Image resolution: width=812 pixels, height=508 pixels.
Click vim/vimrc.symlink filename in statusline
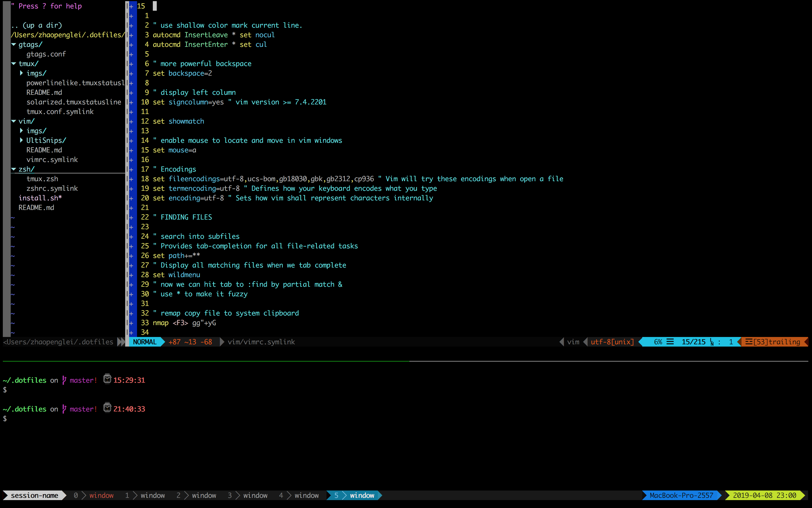pyautogui.click(x=261, y=342)
